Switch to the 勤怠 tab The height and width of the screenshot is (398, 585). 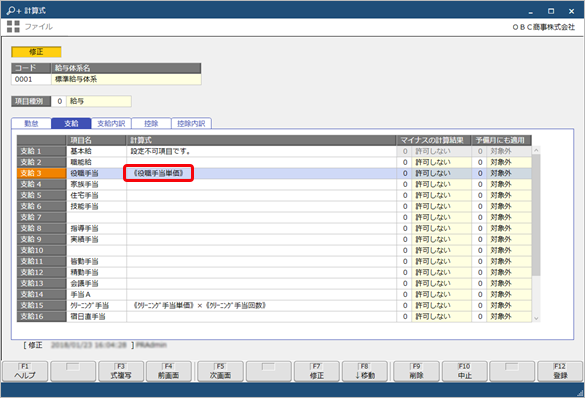point(31,123)
